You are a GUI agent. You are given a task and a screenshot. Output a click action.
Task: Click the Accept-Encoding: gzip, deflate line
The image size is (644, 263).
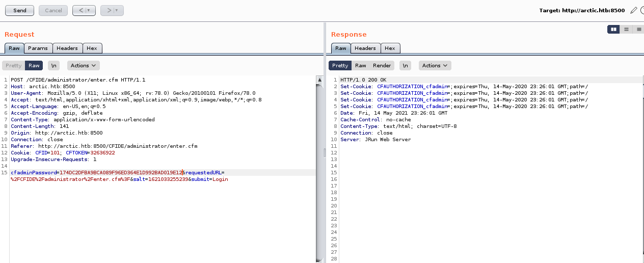pos(57,113)
